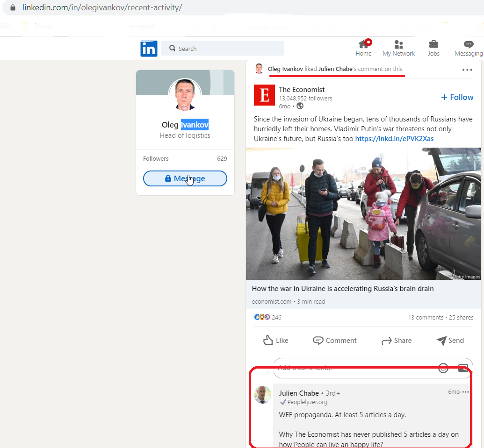Open The Economist logo page

[264, 95]
